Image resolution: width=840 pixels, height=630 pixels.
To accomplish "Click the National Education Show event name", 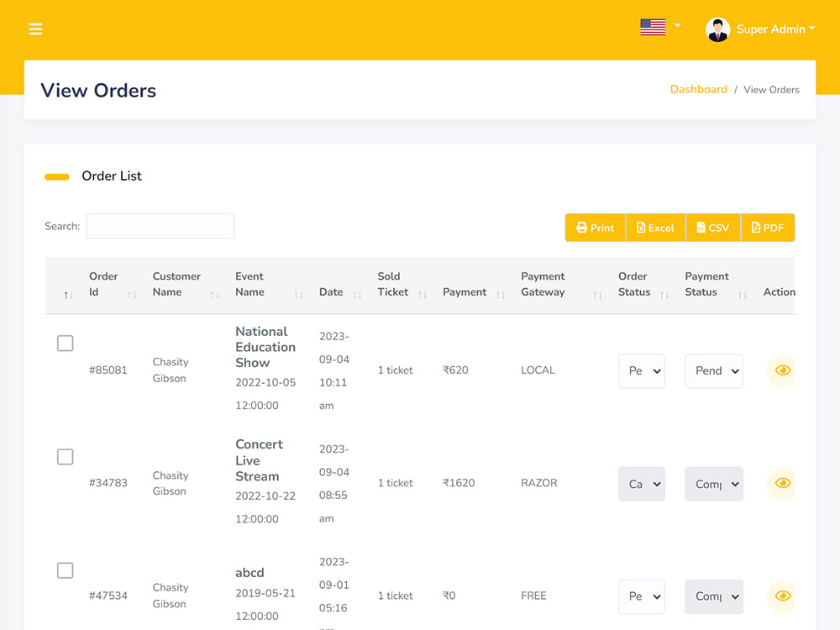I will (265, 347).
